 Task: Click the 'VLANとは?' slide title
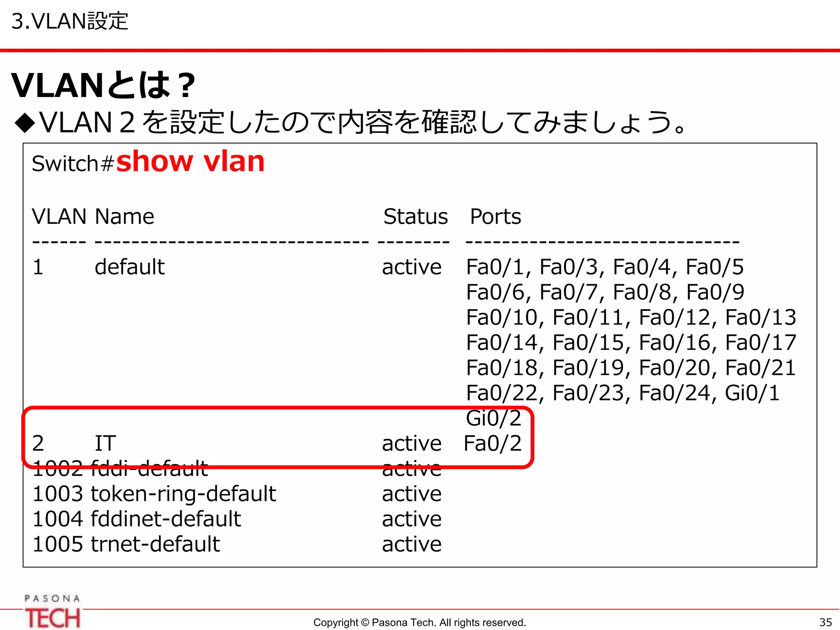tap(103, 85)
